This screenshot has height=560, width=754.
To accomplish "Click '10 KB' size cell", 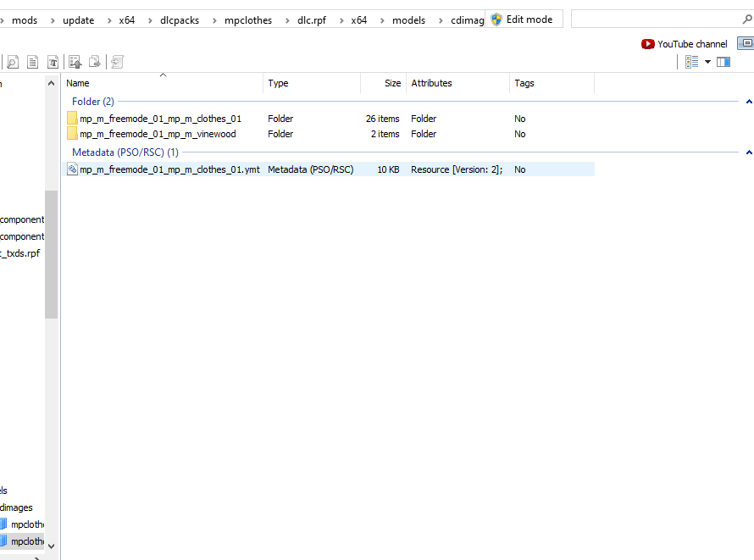I will coord(388,169).
